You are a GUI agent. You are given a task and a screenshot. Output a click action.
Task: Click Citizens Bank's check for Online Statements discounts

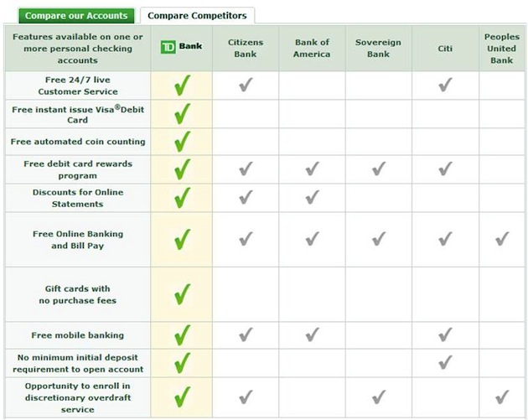click(x=246, y=198)
